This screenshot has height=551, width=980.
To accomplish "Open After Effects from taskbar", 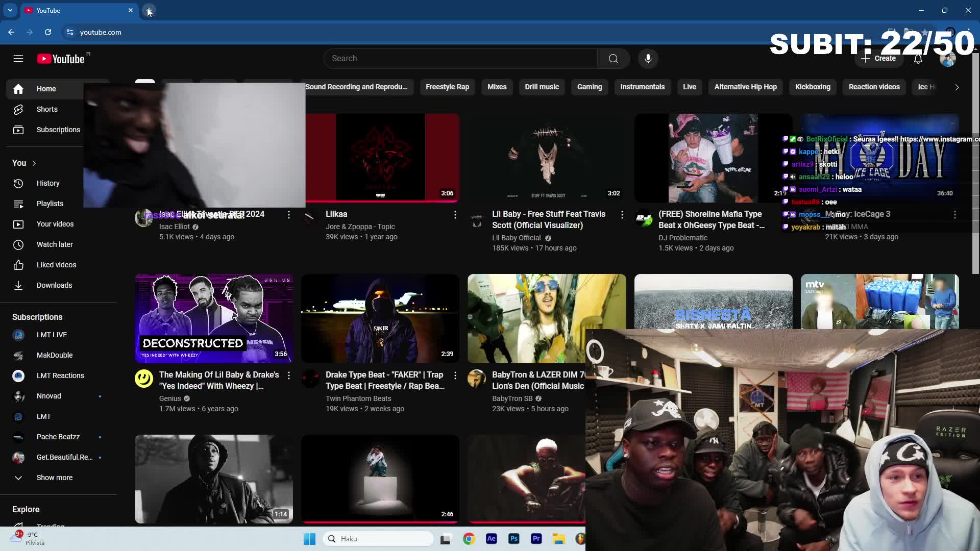I will tap(491, 539).
